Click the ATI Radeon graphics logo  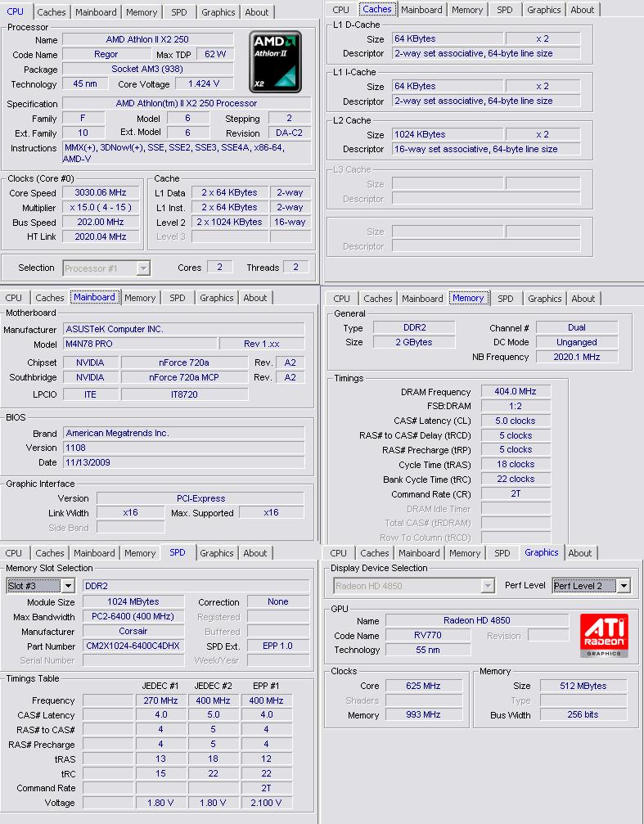click(604, 635)
